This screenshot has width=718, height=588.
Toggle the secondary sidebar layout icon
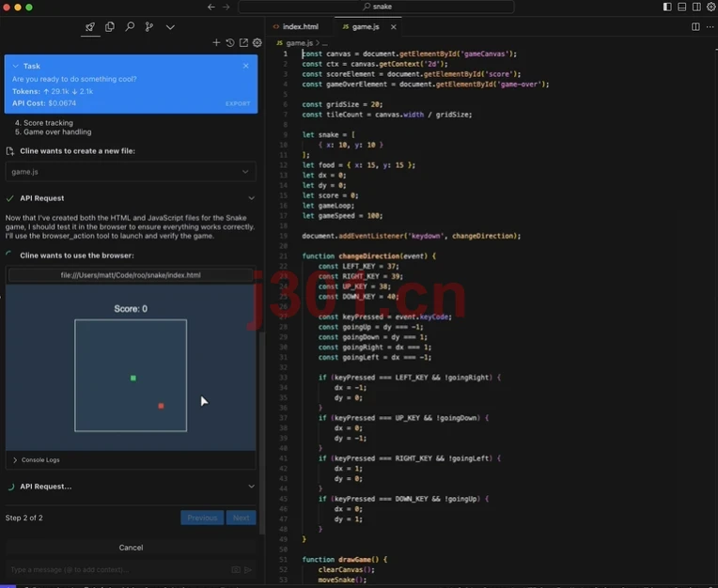pyautogui.click(x=696, y=7)
